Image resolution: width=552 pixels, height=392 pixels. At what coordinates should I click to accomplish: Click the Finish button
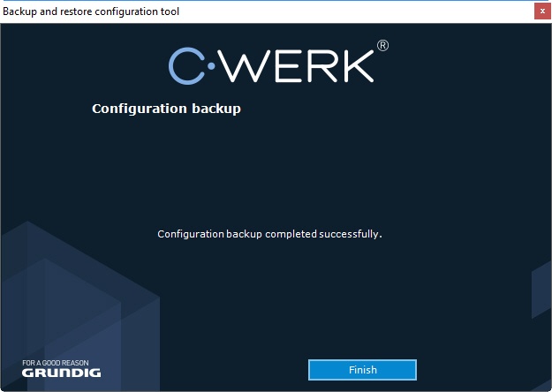tap(362, 370)
